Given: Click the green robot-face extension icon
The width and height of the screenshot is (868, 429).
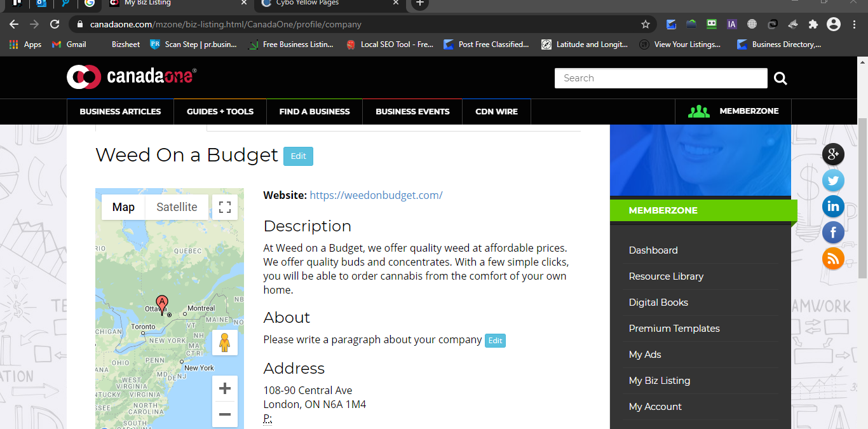Looking at the screenshot, I should (x=712, y=24).
